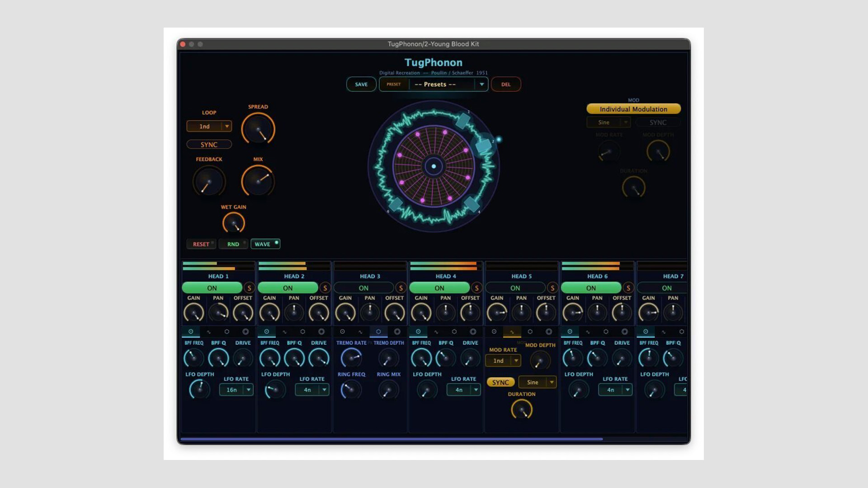Image resolution: width=868 pixels, height=488 pixels.
Task: Open Head 3 concentric-ring tab icon
Action: pyautogui.click(x=397, y=332)
